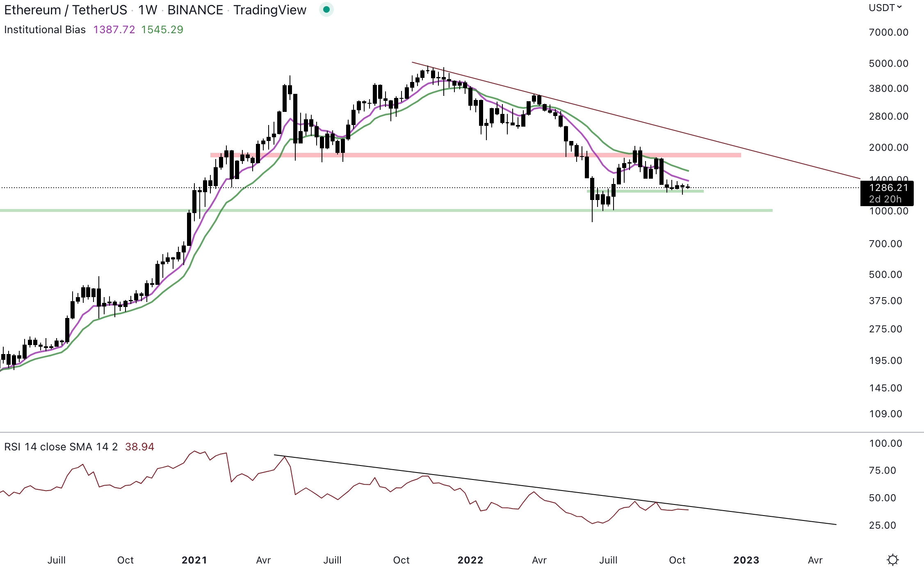The image size is (924, 568).
Task: Select the descending red trendline on price
Action: pos(697,136)
